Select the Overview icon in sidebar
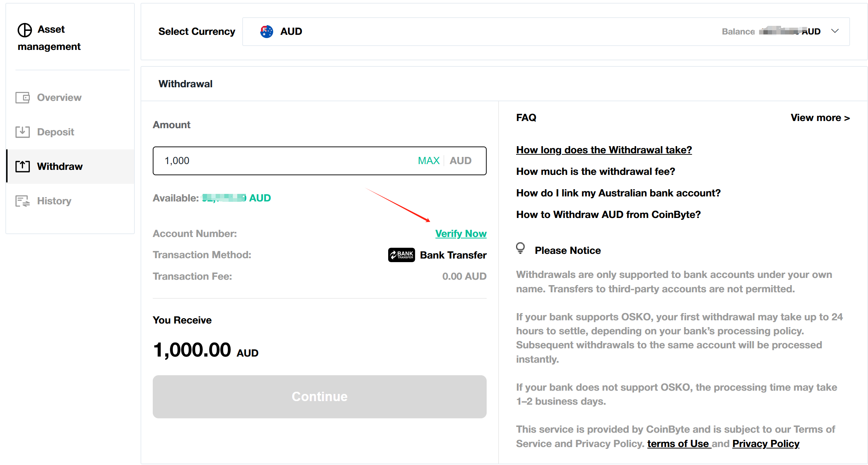The image size is (868, 465). [x=23, y=97]
